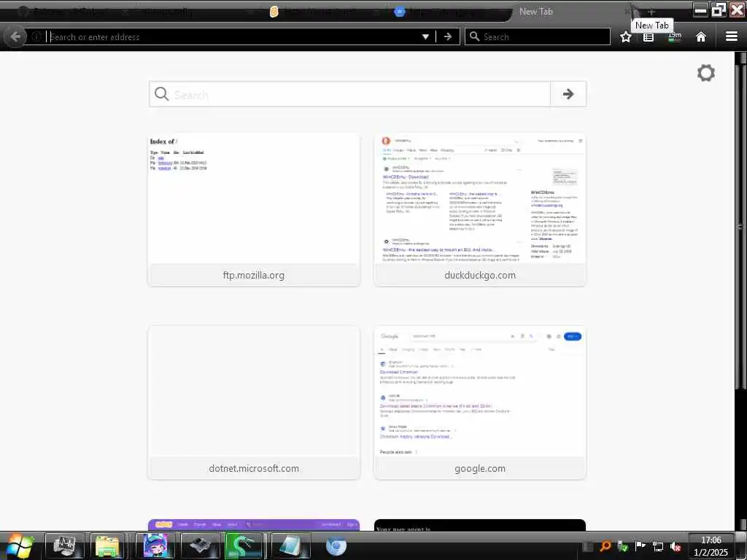Open the black 'Your user agent' tile
Screen dimensions: 747x560
click(x=480, y=525)
